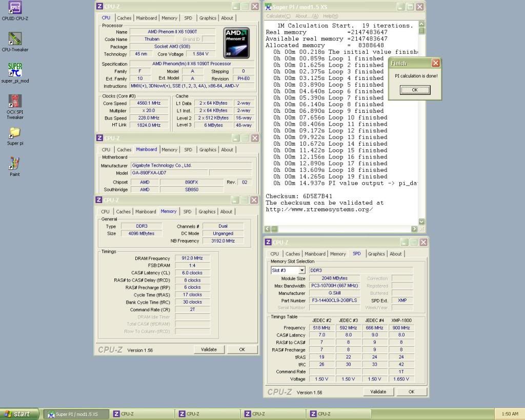Launch super_pi_mod from the desktop
The image size is (525, 420).
coord(15,70)
